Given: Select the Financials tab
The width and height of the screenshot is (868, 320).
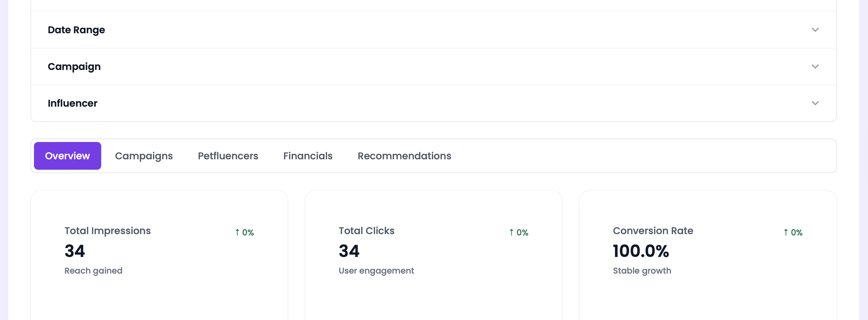Looking at the screenshot, I should click(308, 155).
